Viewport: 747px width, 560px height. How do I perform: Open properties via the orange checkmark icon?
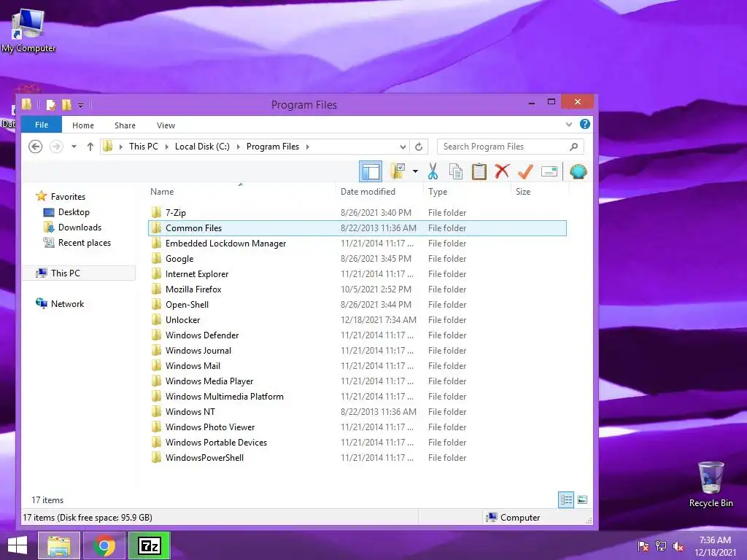pos(525,171)
